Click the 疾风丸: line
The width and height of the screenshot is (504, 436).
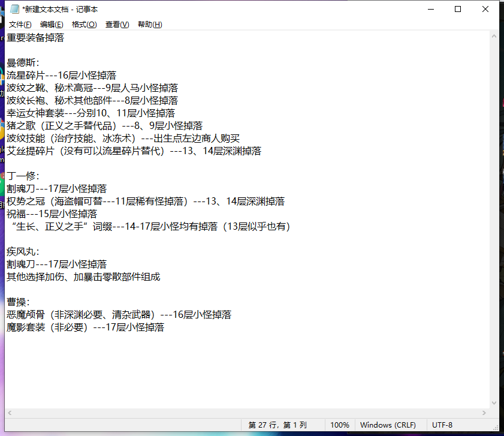[23, 252]
